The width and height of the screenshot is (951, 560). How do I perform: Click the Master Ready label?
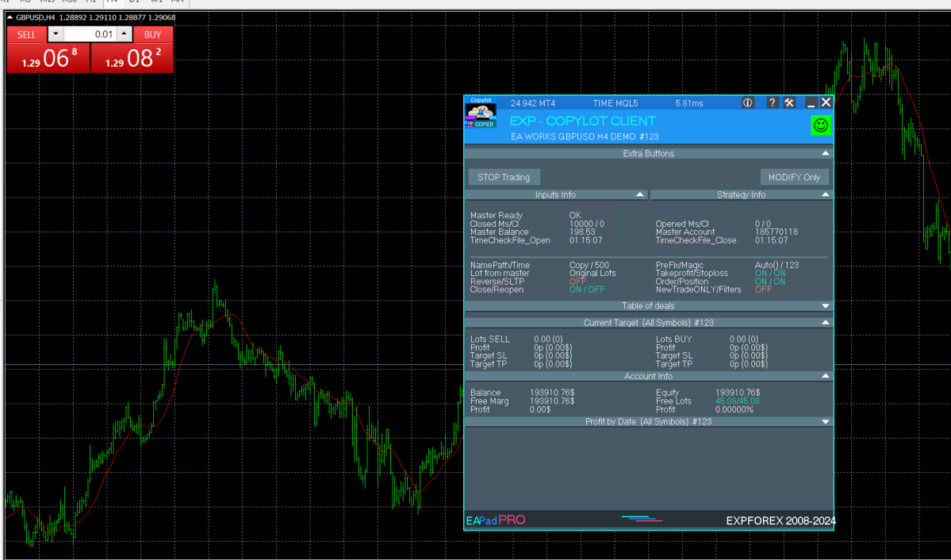[x=496, y=216]
